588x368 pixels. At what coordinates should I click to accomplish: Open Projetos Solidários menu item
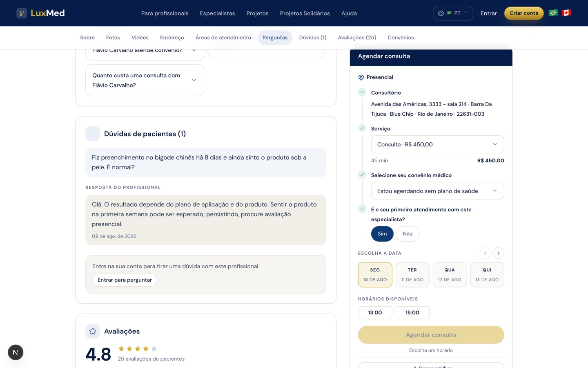(x=305, y=13)
